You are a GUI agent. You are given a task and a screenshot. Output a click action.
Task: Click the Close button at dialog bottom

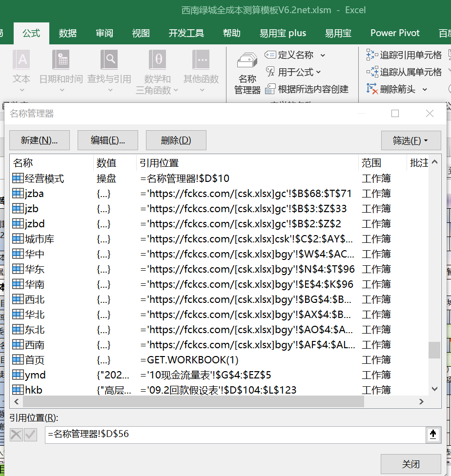pos(411,464)
